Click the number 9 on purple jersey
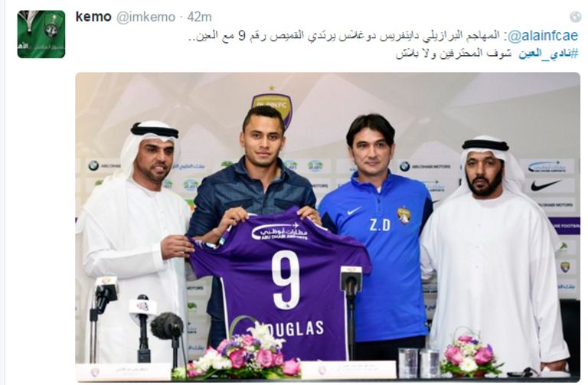Image resolution: width=588 pixels, height=385 pixels. (286, 279)
